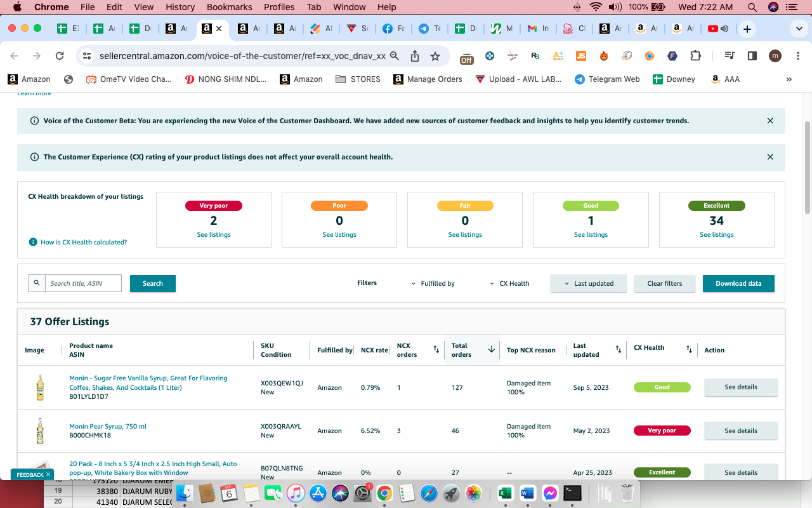Image resolution: width=812 pixels, height=508 pixels.
Task: Click the Search button for listings
Action: click(153, 283)
